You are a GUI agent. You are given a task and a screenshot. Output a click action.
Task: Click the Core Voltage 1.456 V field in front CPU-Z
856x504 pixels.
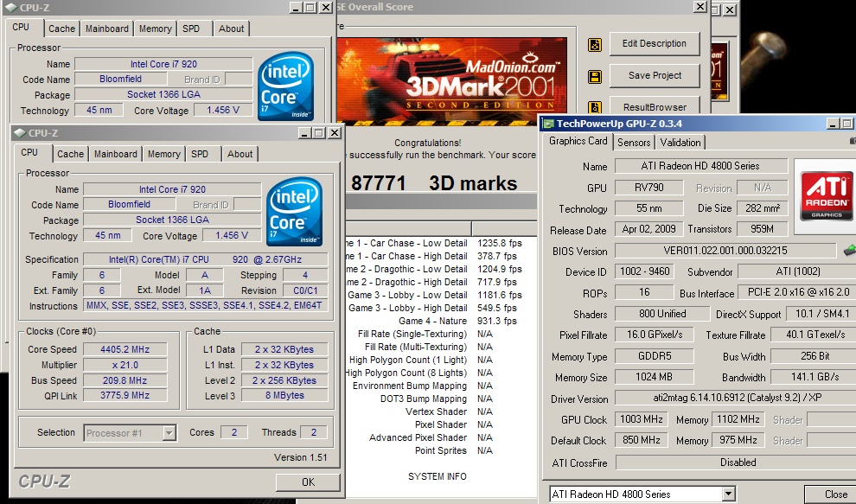point(232,235)
